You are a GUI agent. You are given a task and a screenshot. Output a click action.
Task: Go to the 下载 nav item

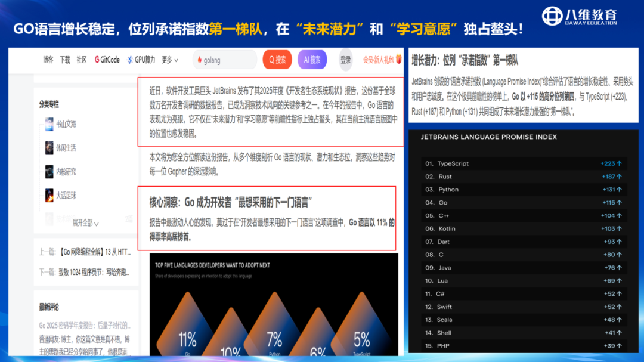(64, 60)
